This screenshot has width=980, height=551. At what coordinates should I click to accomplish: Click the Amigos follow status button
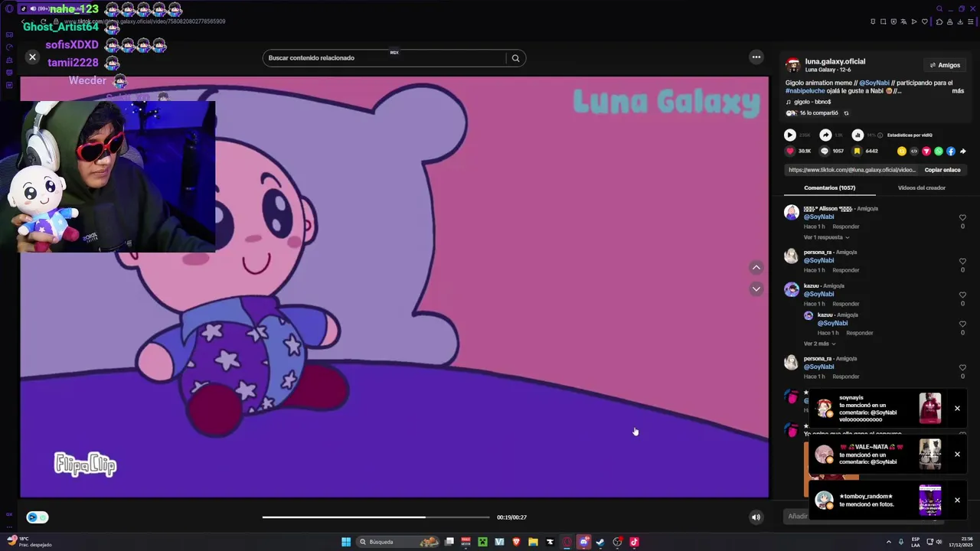tap(944, 65)
